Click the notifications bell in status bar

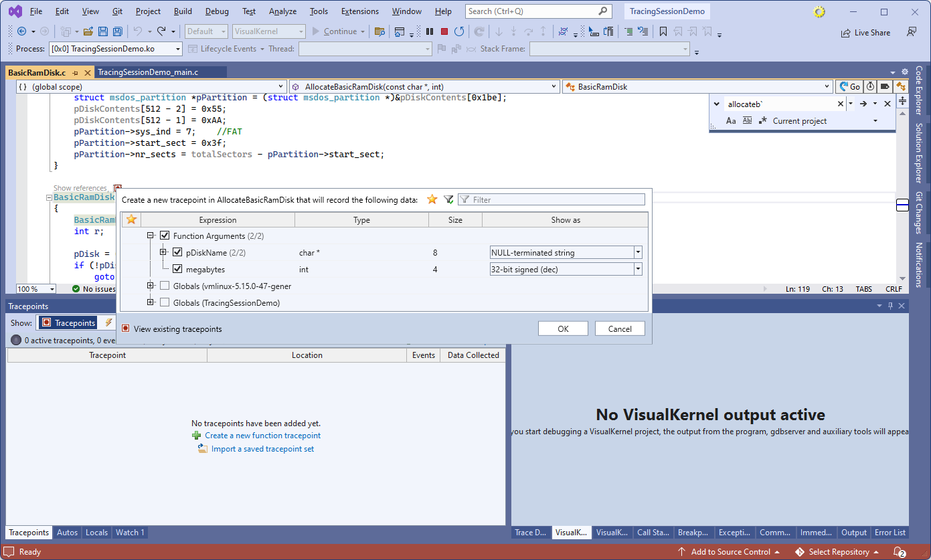(x=900, y=552)
